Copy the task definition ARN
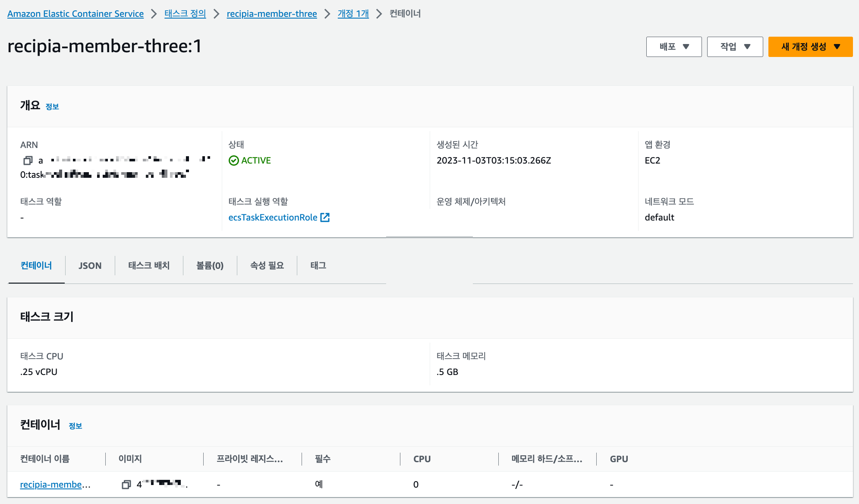The height and width of the screenshot is (504, 859). coord(28,161)
